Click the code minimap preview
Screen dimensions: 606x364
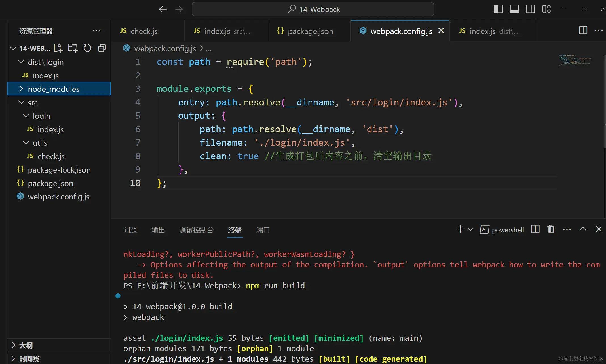click(575, 60)
